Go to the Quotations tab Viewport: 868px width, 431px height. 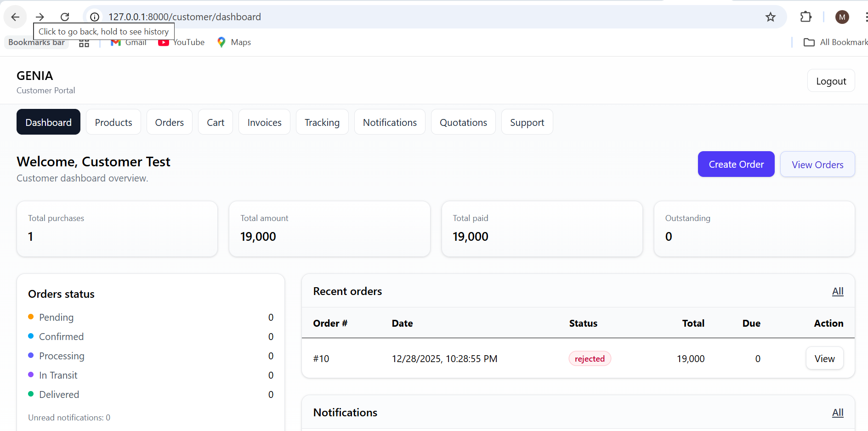click(x=463, y=122)
